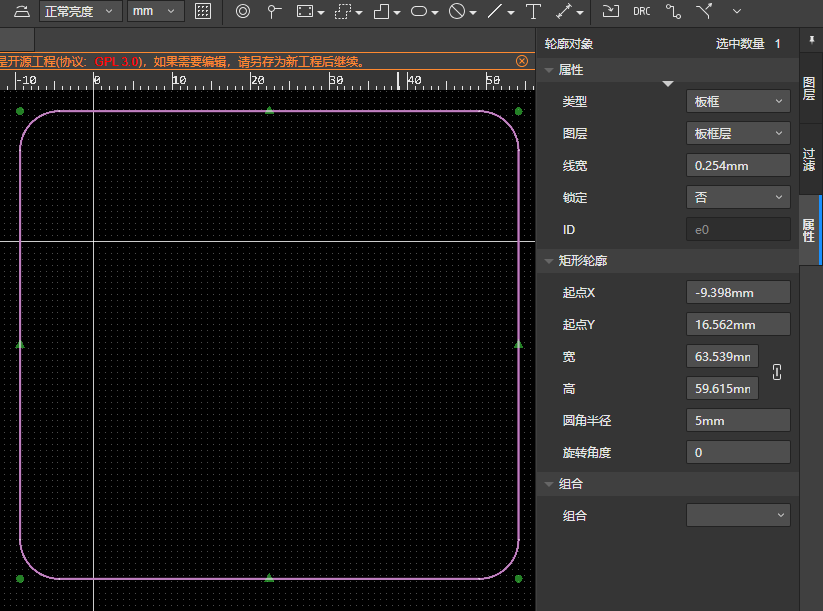Click the 线宽 field with 0.254mm
The width and height of the screenshot is (823, 611).
click(738, 165)
